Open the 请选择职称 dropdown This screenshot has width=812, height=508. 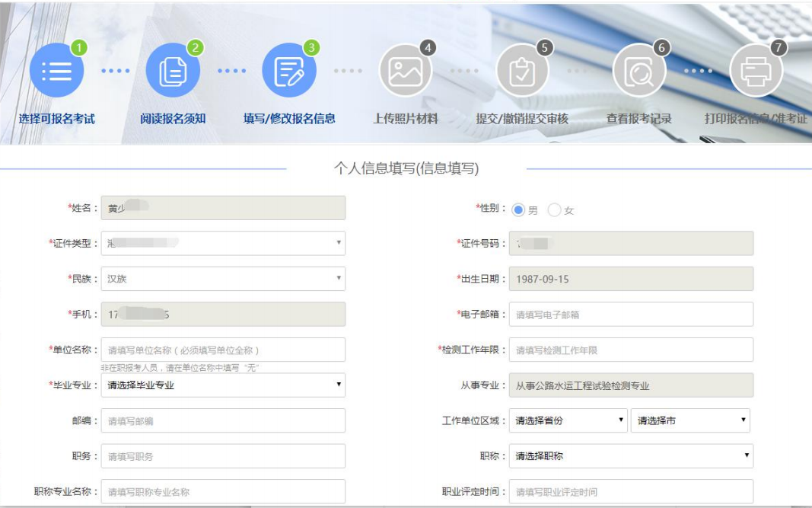pyautogui.click(x=631, y=456)
